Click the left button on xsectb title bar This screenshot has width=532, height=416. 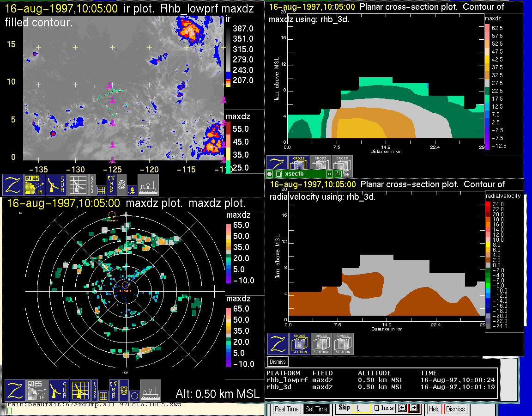point(270,174)
